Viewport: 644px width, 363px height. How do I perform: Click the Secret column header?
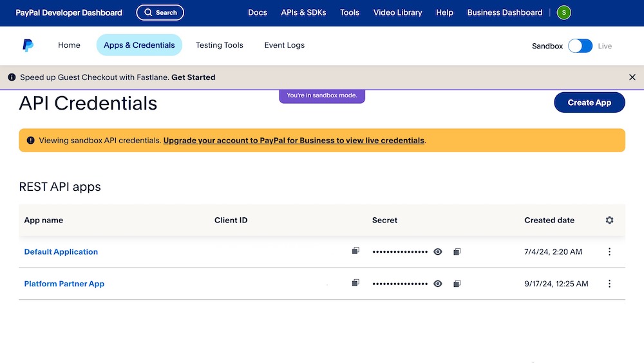tap(384, 220)
